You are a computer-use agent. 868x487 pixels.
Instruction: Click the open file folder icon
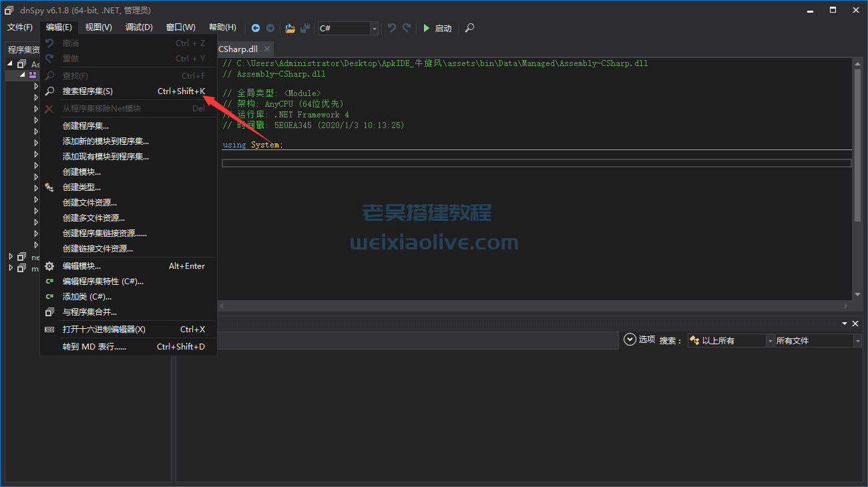[x=290, y=28]
